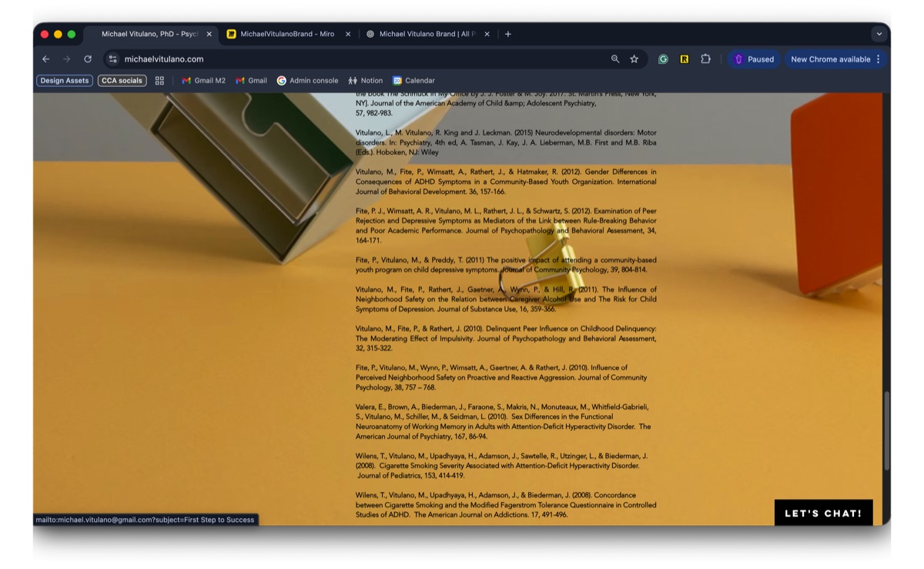This screenshot has width=924, height=569.
Task: Reload the michaelvitulano.com page
Action: tap(88, 59)
